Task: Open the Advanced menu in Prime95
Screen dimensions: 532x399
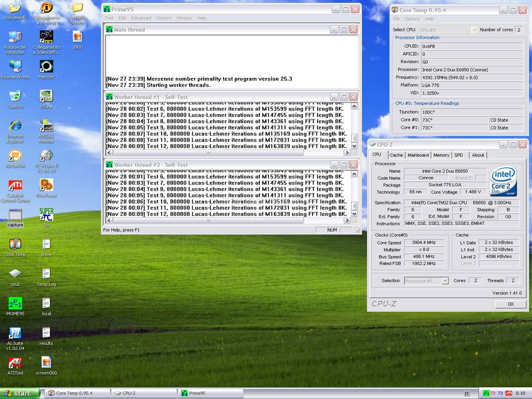Action: tap(141, 18)
